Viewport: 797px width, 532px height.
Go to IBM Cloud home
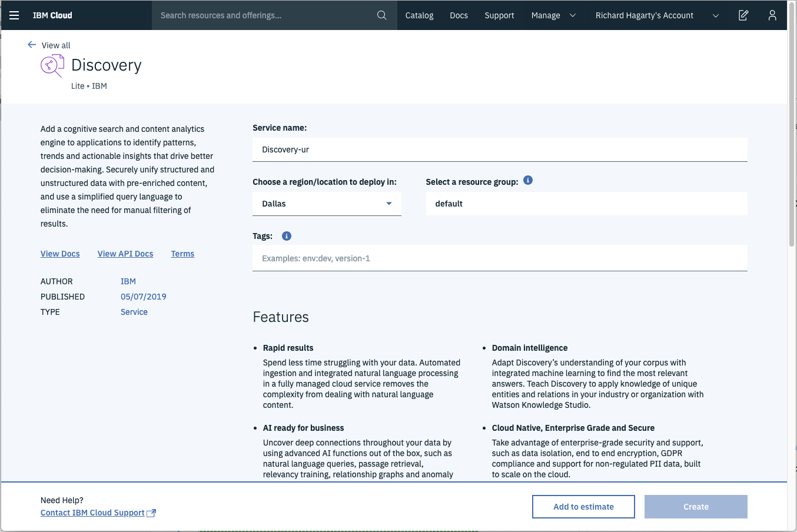[52, 15]
